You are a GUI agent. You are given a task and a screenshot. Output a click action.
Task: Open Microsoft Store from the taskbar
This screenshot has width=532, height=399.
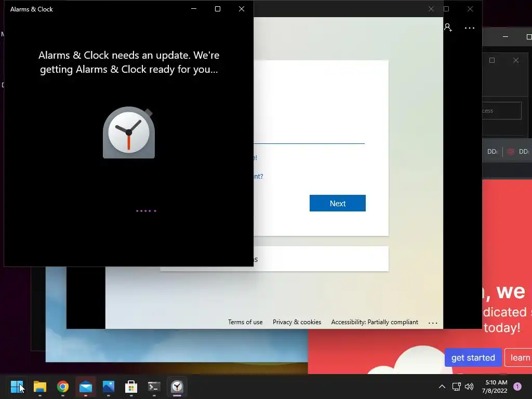coord(131,387)
